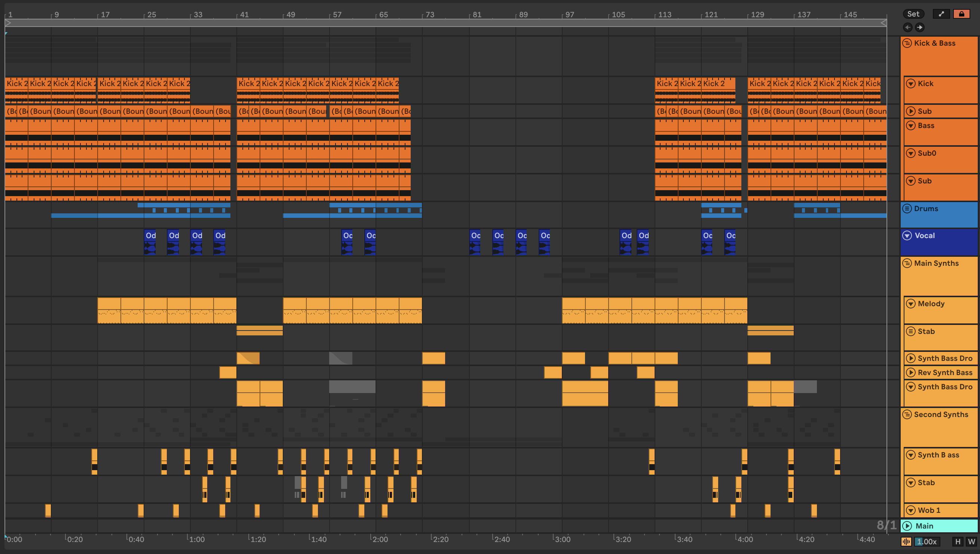The image size is (980, 554).
Task: Click the Stab group fold icon under Melody
Action: coord(911,331)
